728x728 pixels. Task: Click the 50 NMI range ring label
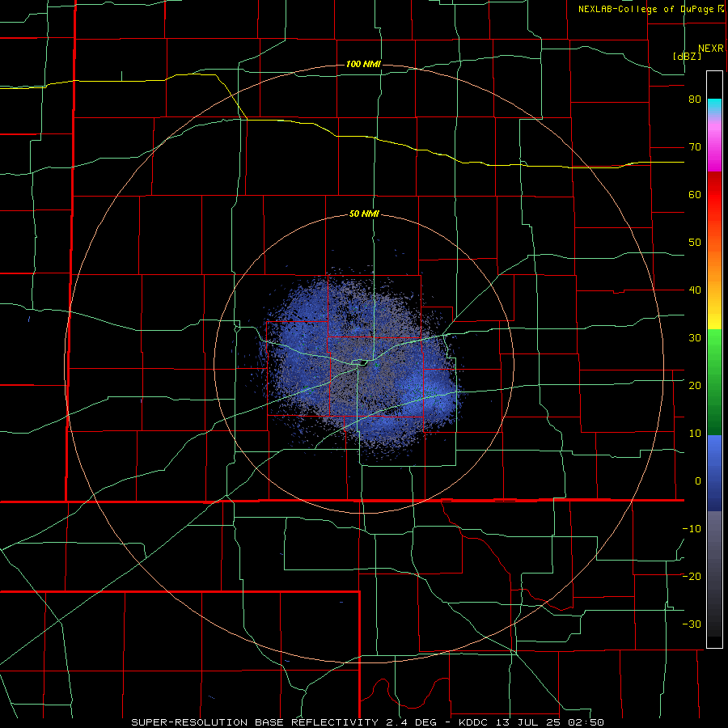point(365,214)
